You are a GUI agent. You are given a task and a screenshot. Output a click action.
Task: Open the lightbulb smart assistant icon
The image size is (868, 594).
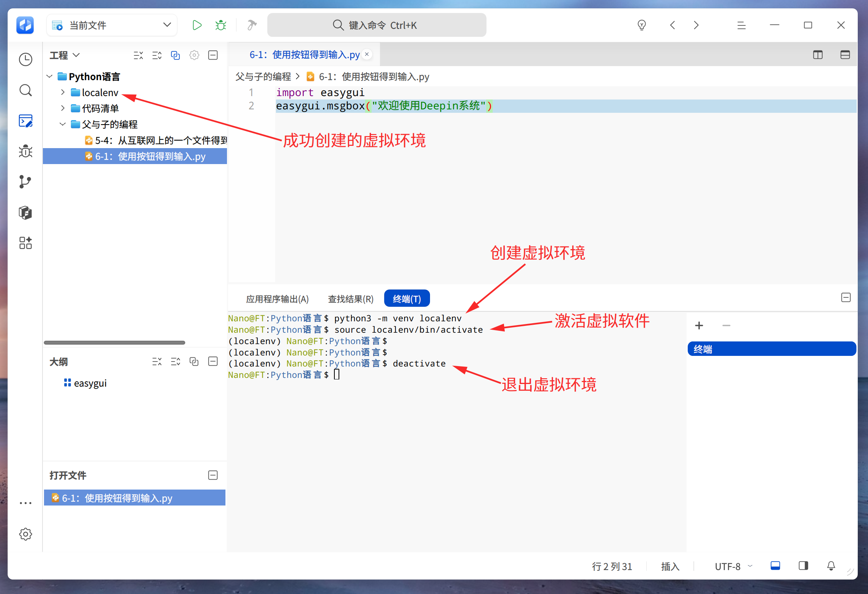click(641, 25)
